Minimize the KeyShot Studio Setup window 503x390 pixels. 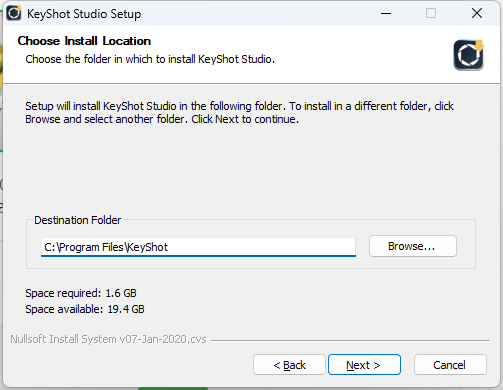(x=386, y=13)
